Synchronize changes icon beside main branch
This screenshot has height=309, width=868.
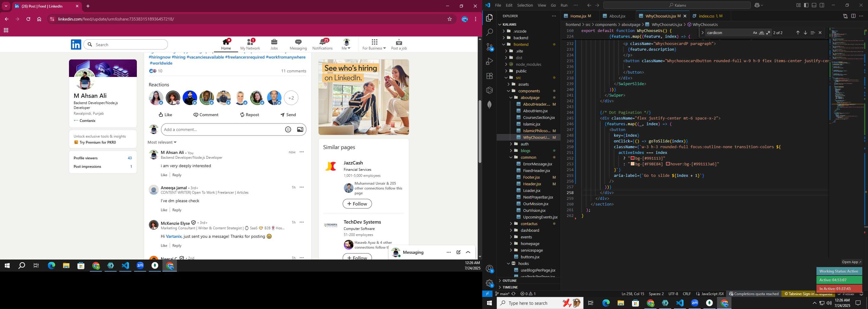click(x=514, y=294)
